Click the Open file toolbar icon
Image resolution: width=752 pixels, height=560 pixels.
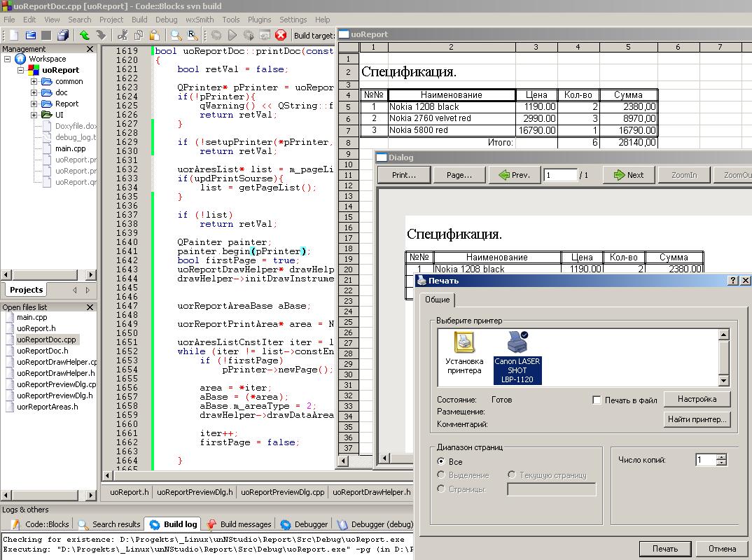[30, 35]
